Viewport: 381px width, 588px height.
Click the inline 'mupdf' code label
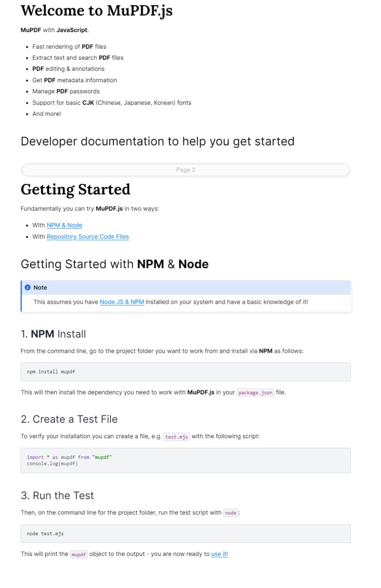[78, 554]
